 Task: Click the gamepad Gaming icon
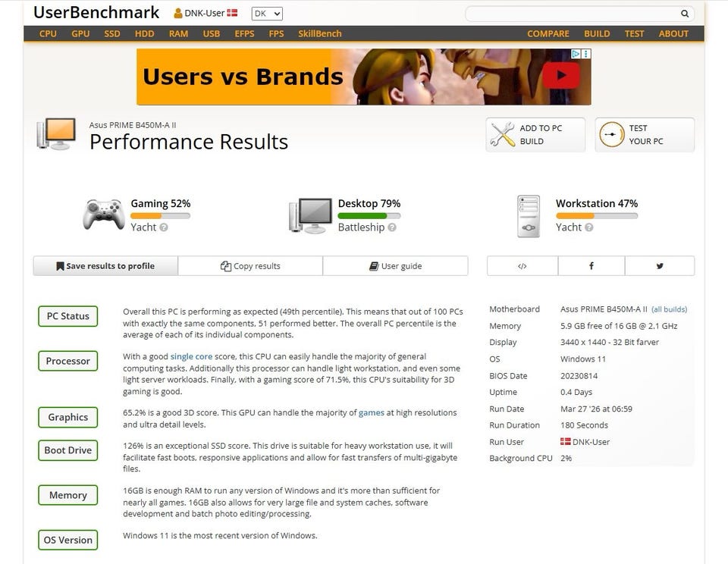click(x=104, y=215)
